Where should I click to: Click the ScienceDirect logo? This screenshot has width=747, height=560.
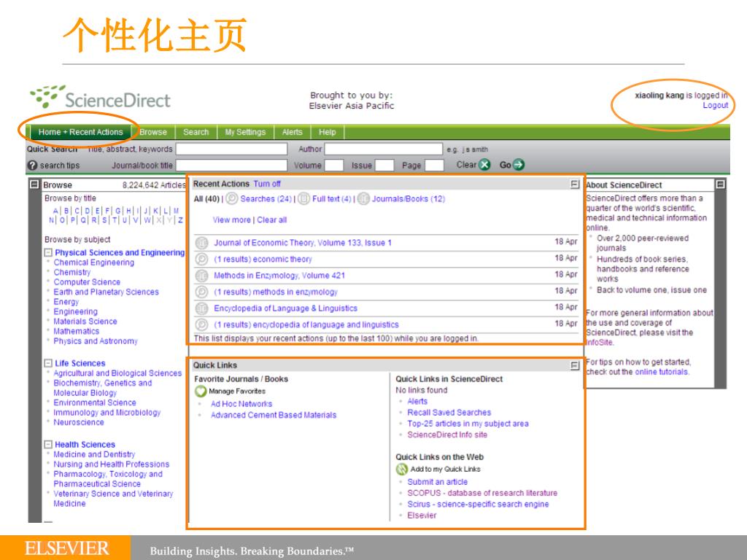pos(100,97)
